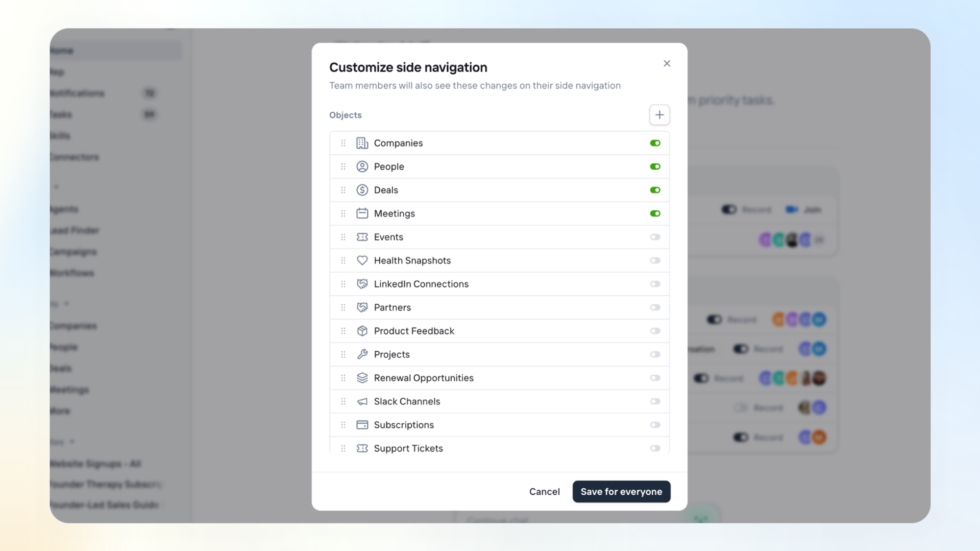Click the Product Feedback label
The image size is (980, 551).
click(x=414, y=331)
